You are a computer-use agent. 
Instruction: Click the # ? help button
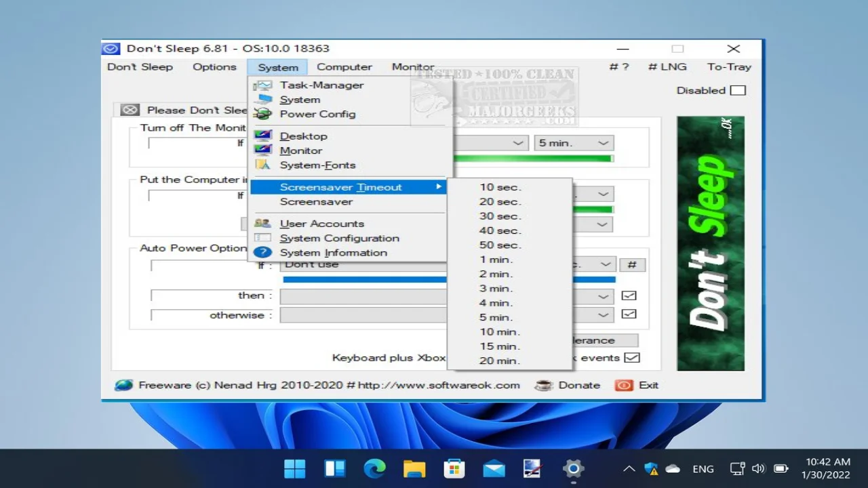(619, 66)
